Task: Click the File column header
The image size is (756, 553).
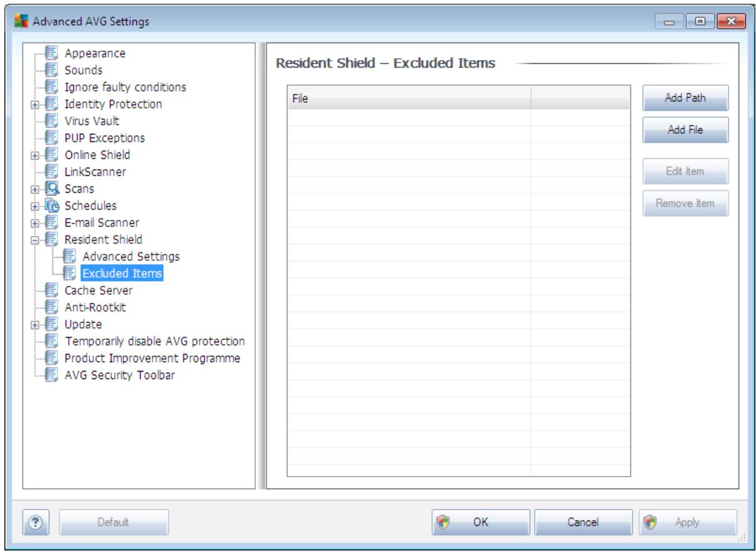Action: point(409,98)
